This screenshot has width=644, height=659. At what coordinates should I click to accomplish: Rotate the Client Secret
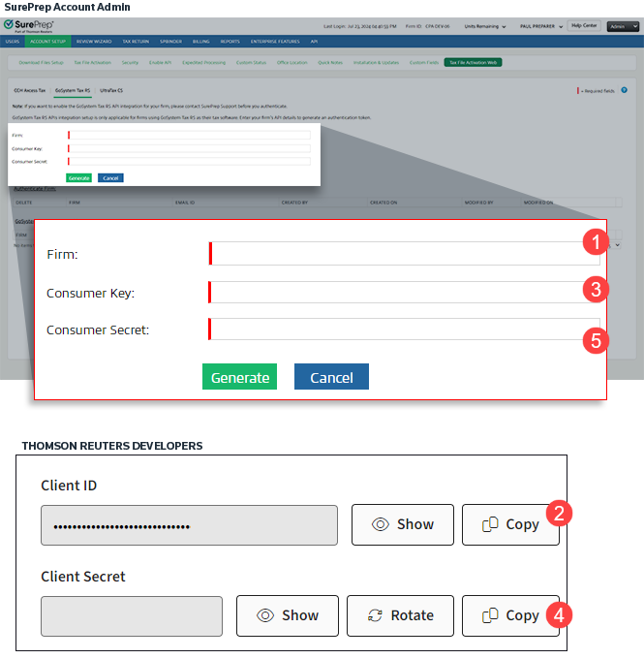click(400, 615)
